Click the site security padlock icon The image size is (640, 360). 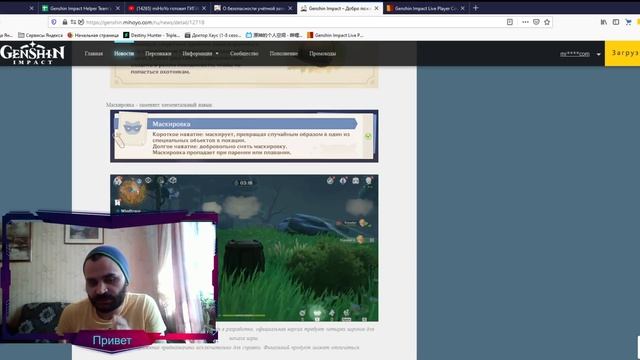click(64, 22)
